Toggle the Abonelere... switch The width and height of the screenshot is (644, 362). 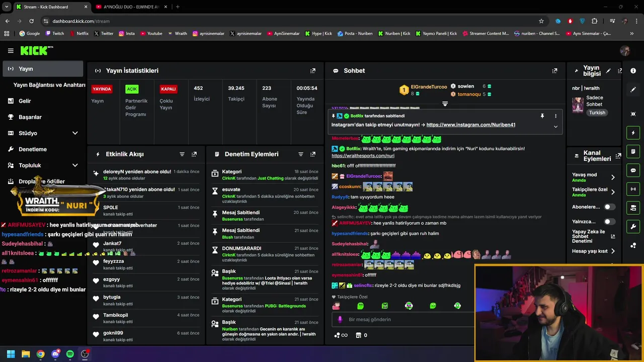pyautogui.click(x=609, y=207)
